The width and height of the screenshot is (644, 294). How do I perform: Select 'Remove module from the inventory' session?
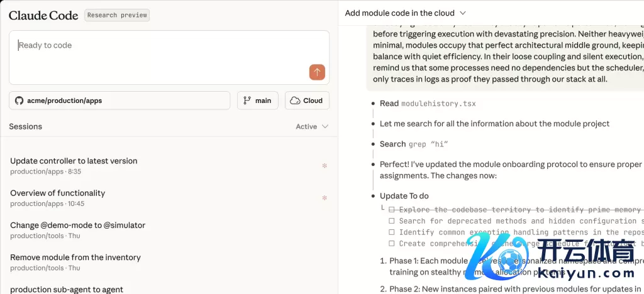(75, 257)
